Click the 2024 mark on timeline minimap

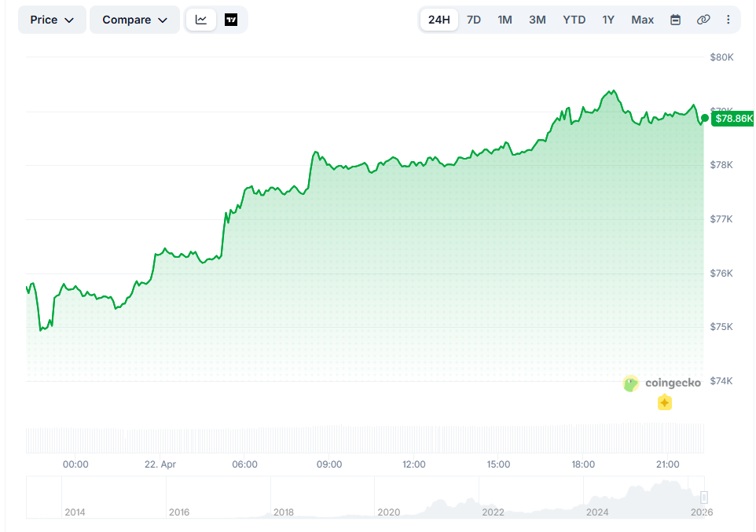[597, 512]
